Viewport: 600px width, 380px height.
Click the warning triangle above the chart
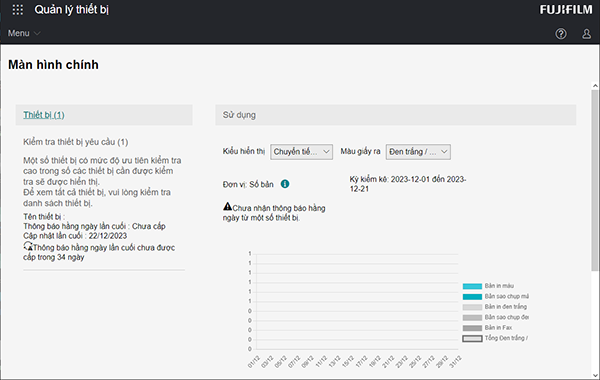point(227,207)
